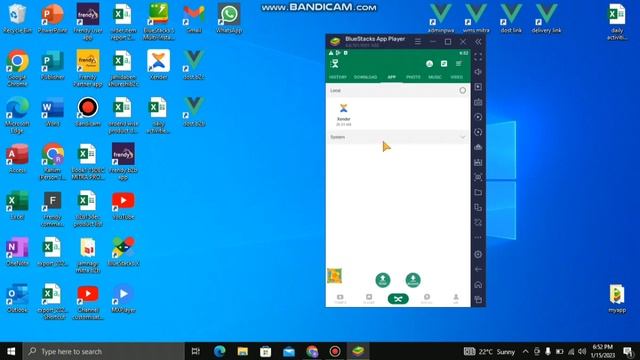Screen dimensions: 640x360
Task: Tap the round Receive download button
Action: click(413, 280)
